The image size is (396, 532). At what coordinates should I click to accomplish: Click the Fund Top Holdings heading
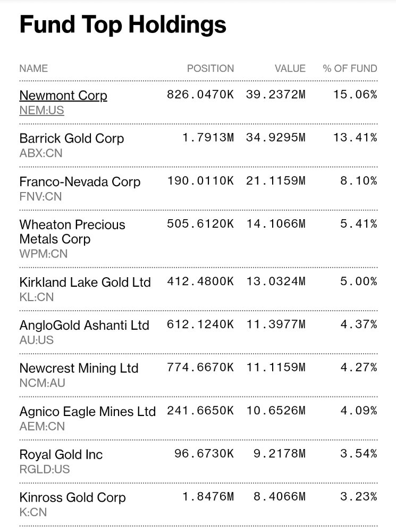[x=123, y=25]
